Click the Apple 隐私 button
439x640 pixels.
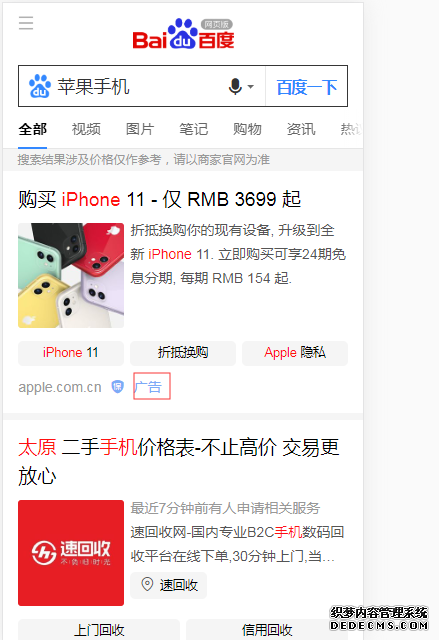click(295, 353)
